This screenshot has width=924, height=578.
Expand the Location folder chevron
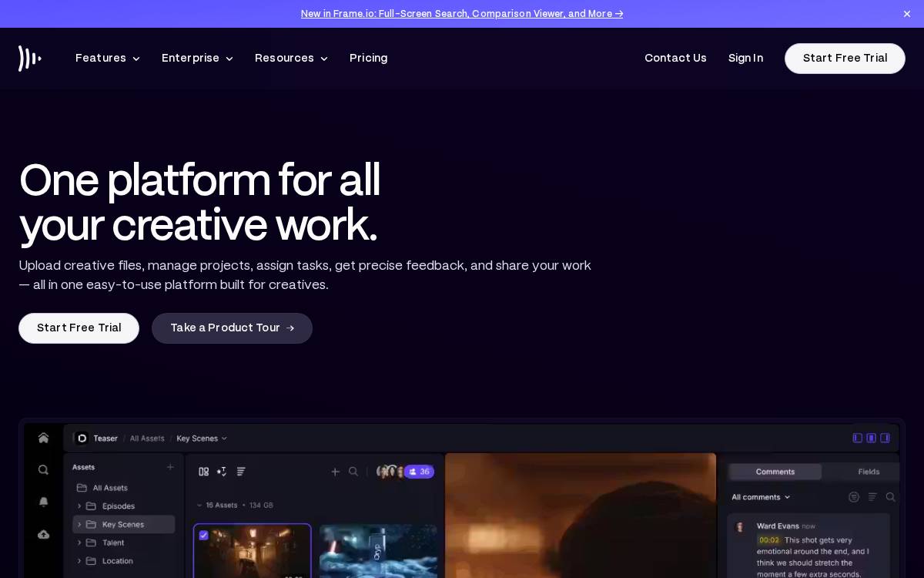(x=79, y=561)
